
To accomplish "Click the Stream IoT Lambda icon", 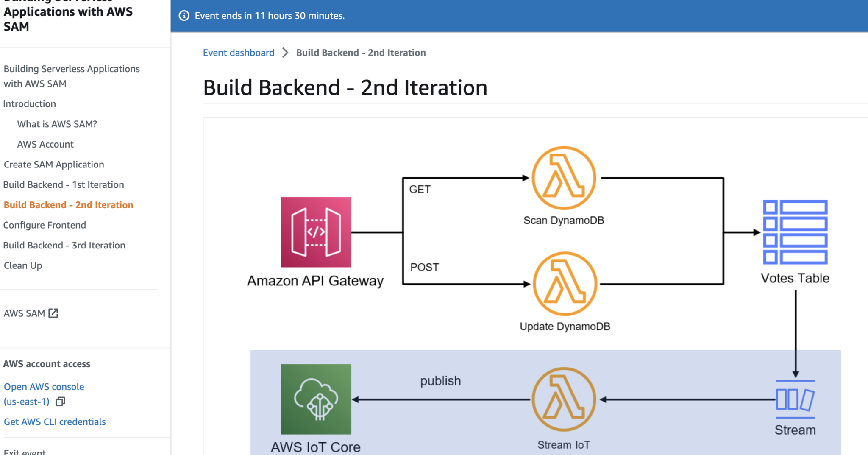I will click(564, 399).
